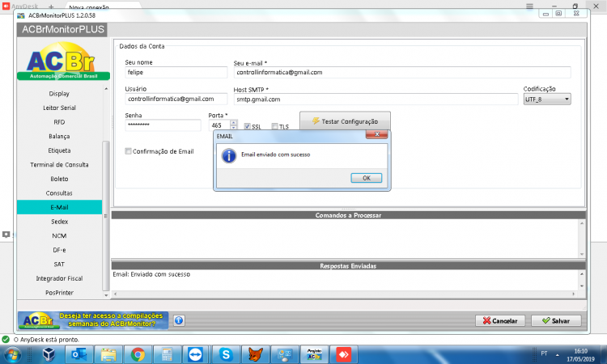Switch to AnyDesk on the taskbar

tap(343, 354)
